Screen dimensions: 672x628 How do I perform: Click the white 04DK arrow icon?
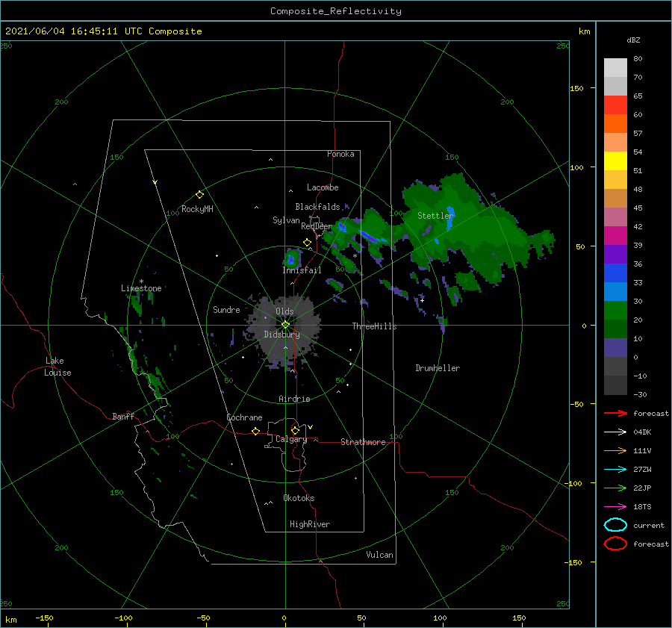(x=615, y=432)
